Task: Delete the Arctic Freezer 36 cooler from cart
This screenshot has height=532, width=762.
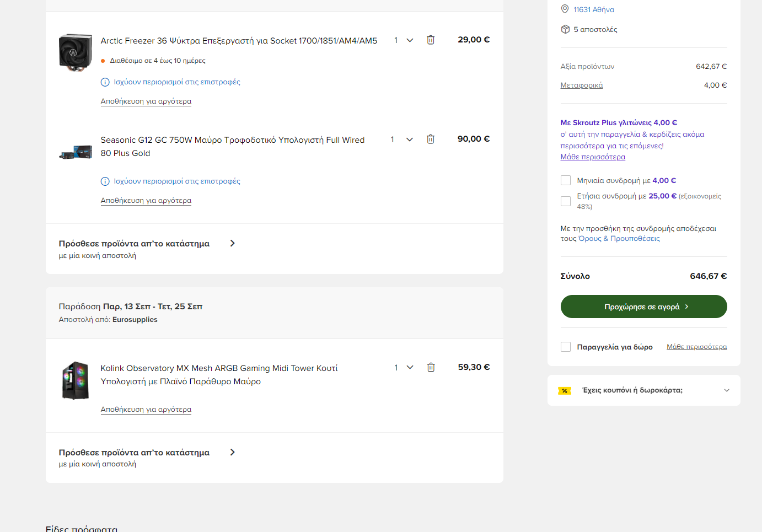Action: pos(431,40)
